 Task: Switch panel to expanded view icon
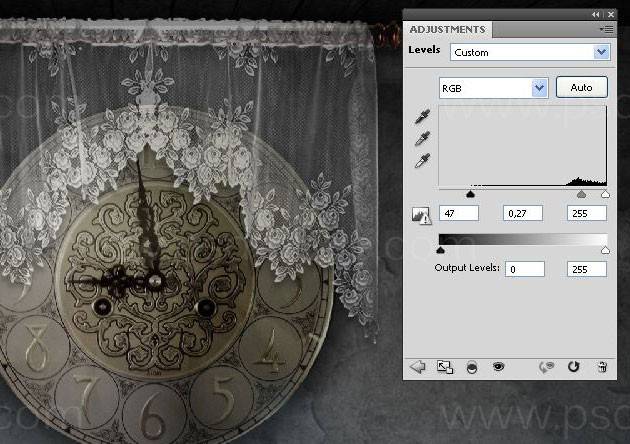(x=445, y=367)
